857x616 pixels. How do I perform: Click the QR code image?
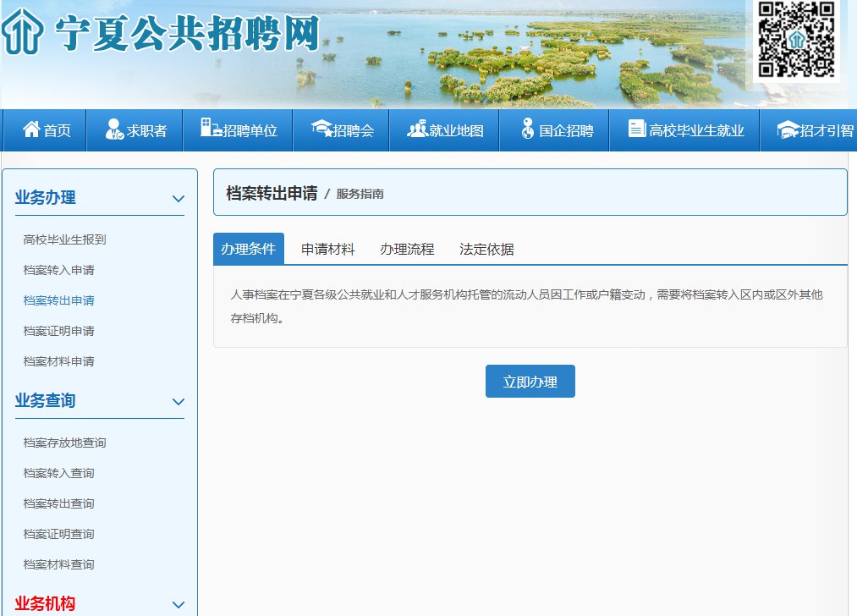(x=795, y=39)
